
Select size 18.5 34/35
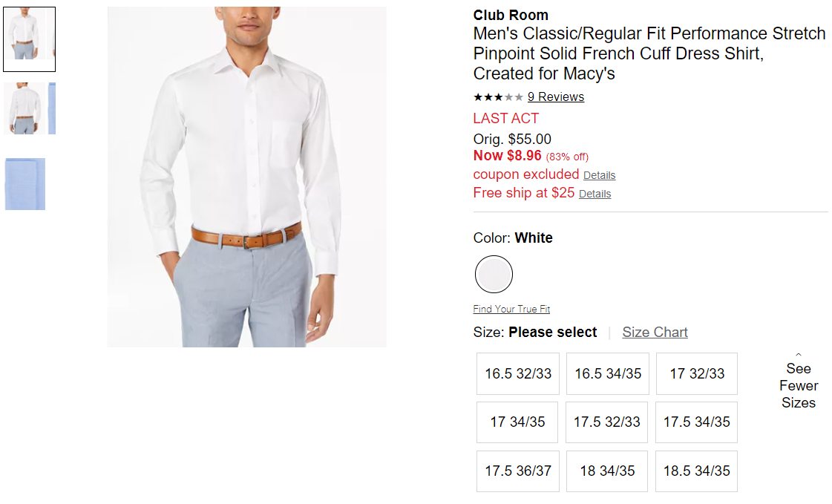[696, 471]
